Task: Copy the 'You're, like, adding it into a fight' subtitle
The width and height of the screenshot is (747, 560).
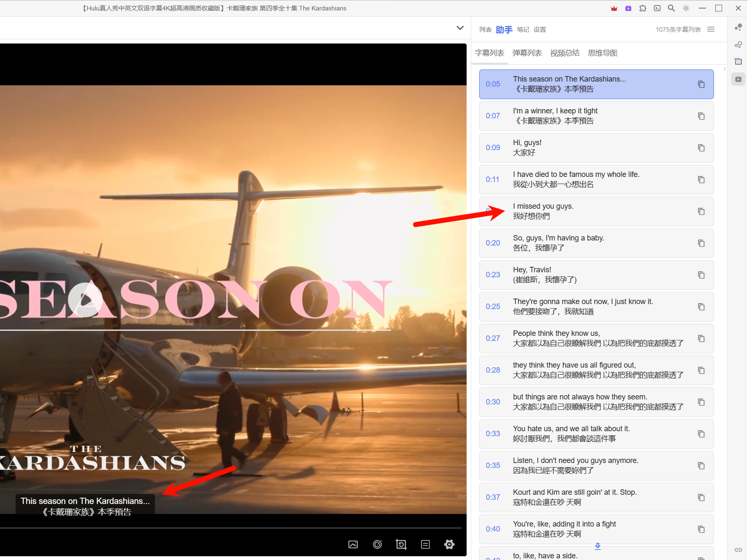Action: coord(701,529)
